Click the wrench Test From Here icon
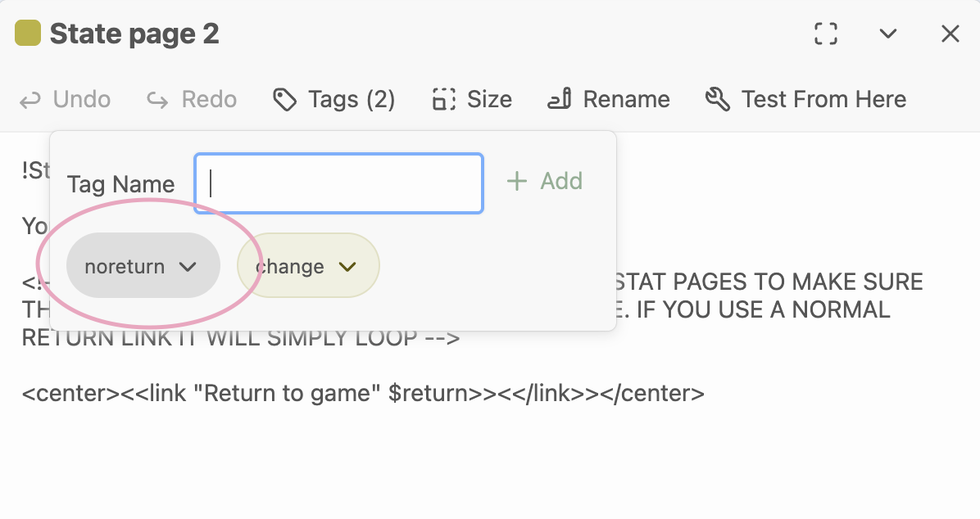980x519 pixels. [717, 100]
